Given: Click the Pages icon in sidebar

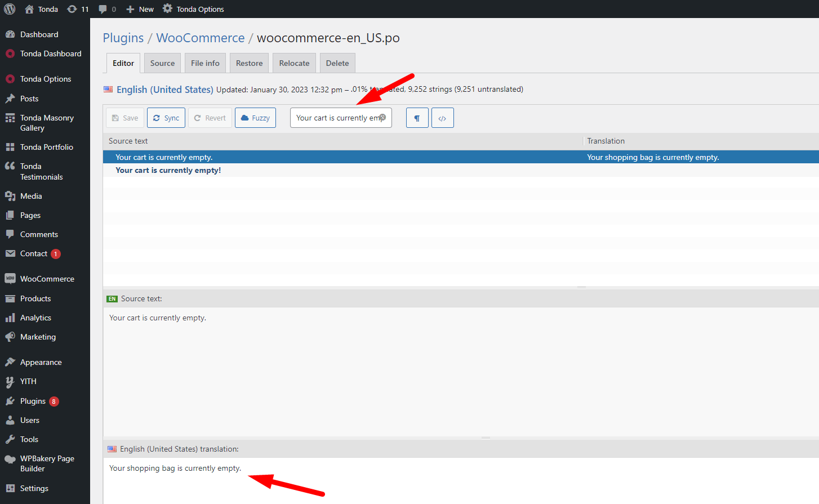Looking at the screenshot, I should click(x=10, y=215).
